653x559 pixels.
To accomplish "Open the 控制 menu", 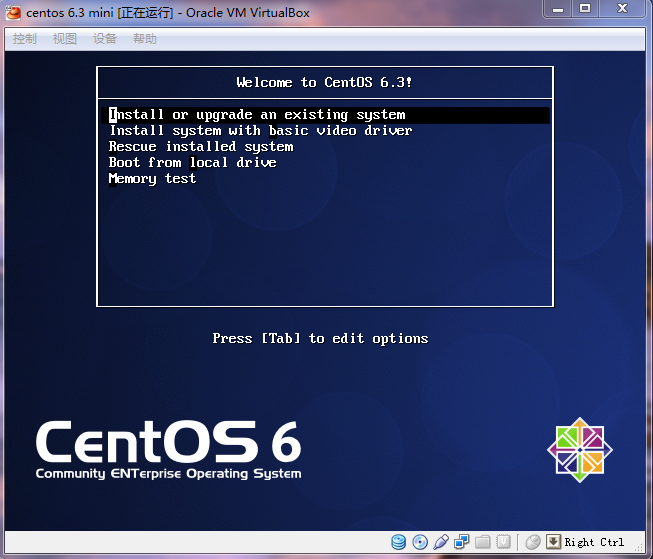I will point(25,39).
